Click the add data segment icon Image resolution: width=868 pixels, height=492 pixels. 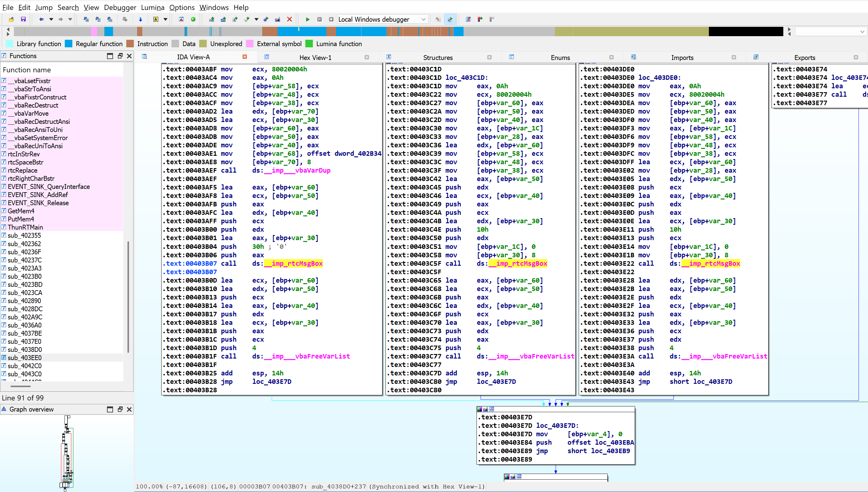coord(223,19)
